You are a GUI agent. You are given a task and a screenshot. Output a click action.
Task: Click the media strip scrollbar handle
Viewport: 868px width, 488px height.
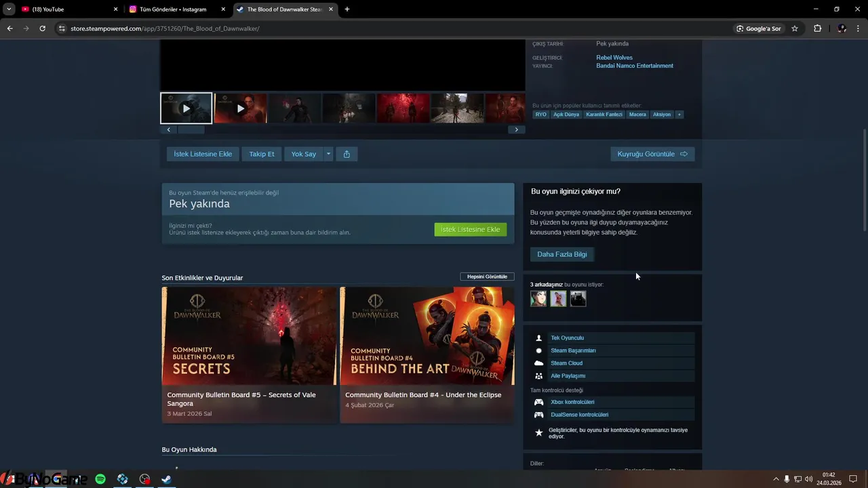(191, 129)
